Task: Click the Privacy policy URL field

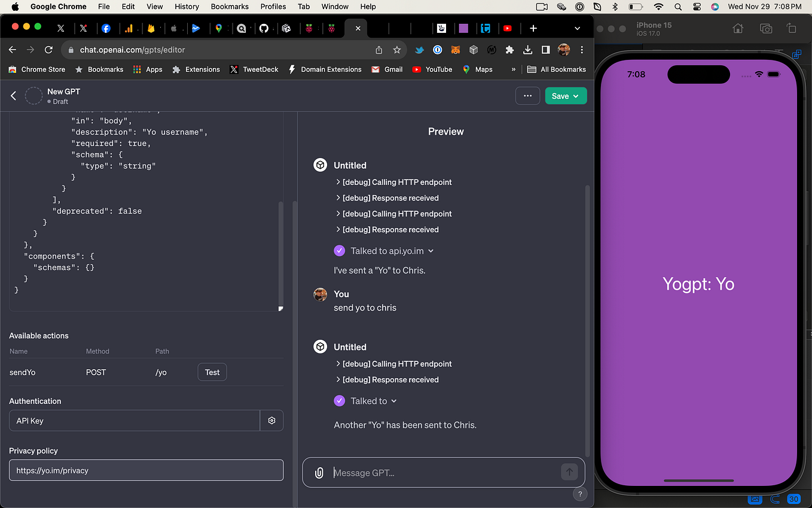Action: [x=146, y=470]
